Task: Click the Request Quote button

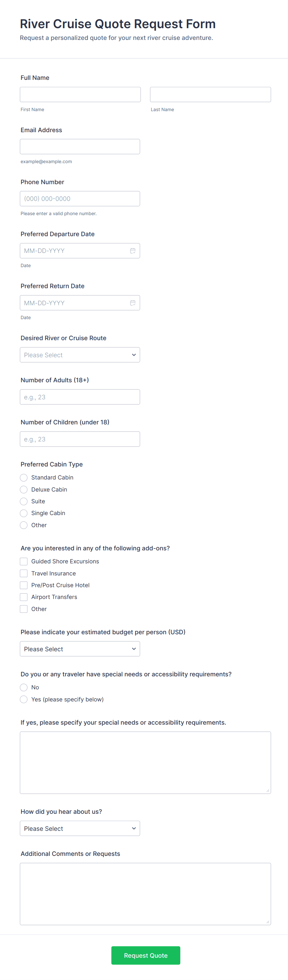Action: click(145, 955)
